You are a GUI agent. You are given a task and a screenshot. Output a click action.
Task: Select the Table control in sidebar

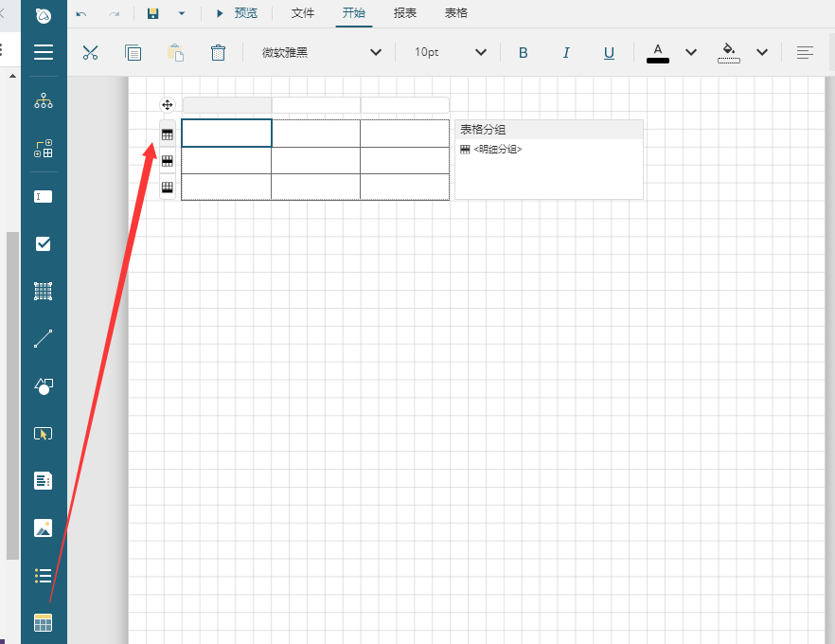coord(44,623)
